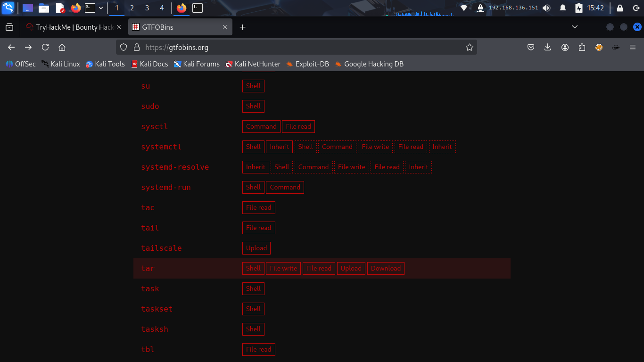This screenshot has width=644, height=362.
Task: Switch to workspace 3
Action: point(147,8)
